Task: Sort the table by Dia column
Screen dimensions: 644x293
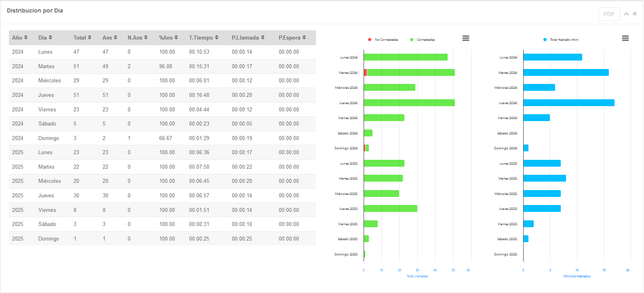Action: [x=45, y=38]
